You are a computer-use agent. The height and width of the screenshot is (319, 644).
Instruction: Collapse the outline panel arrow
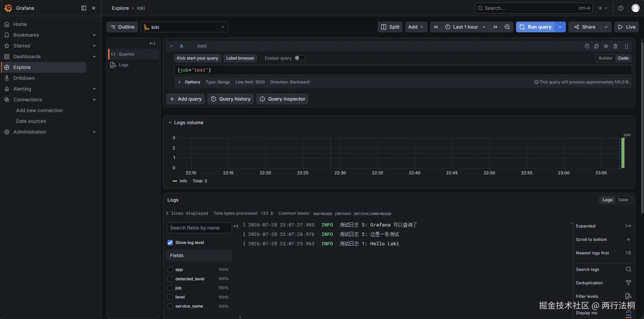[x=152, y=43]
